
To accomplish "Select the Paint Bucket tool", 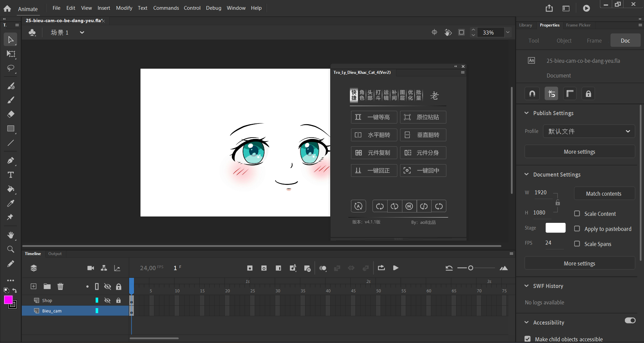I will pyautogui.click(x=11, y=189).
